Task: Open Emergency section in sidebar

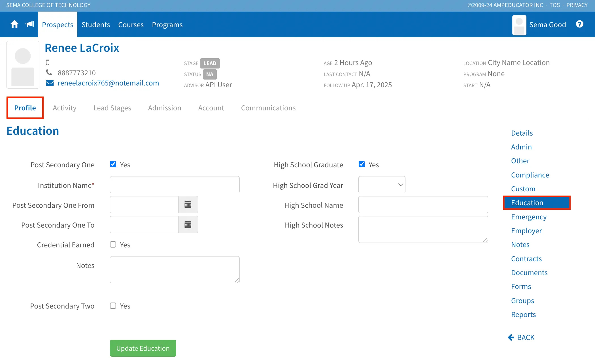Action: click(529, 217)
